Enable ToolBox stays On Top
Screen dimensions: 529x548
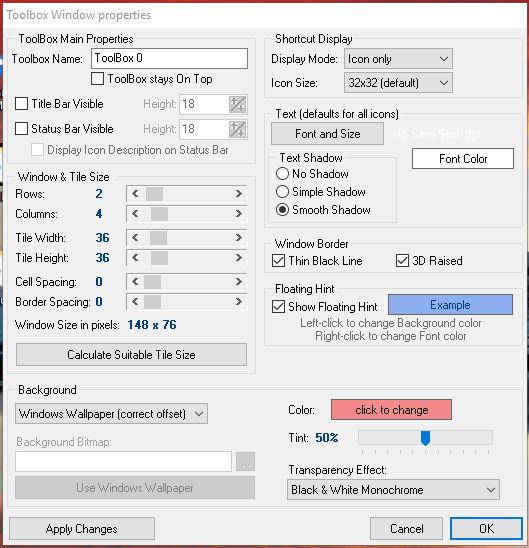[97, 79]
